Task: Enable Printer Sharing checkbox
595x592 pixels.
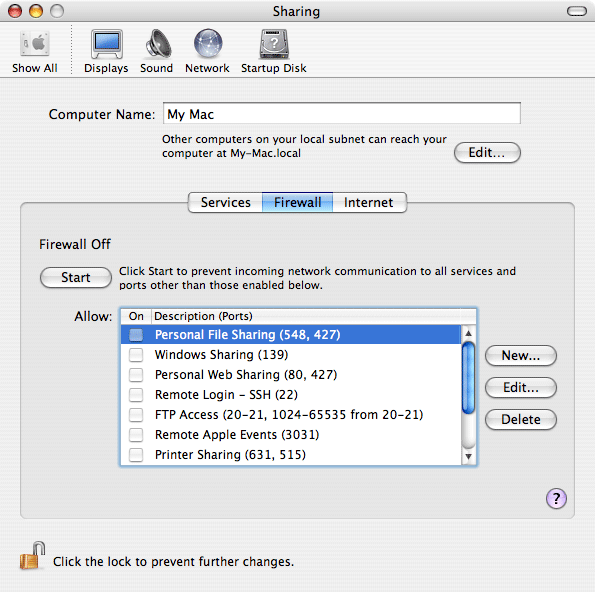Action: (136, 455)
